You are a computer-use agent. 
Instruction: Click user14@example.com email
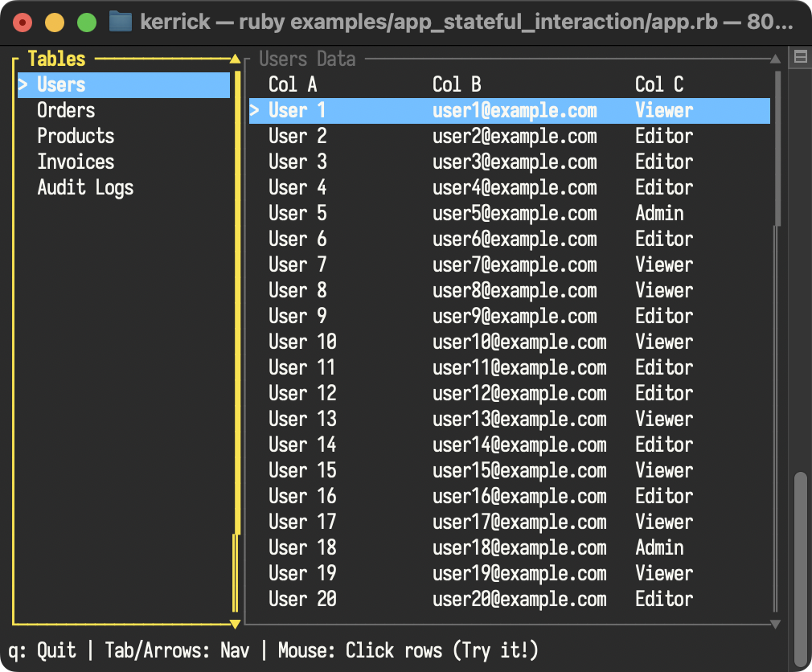[x=519, y=445]
